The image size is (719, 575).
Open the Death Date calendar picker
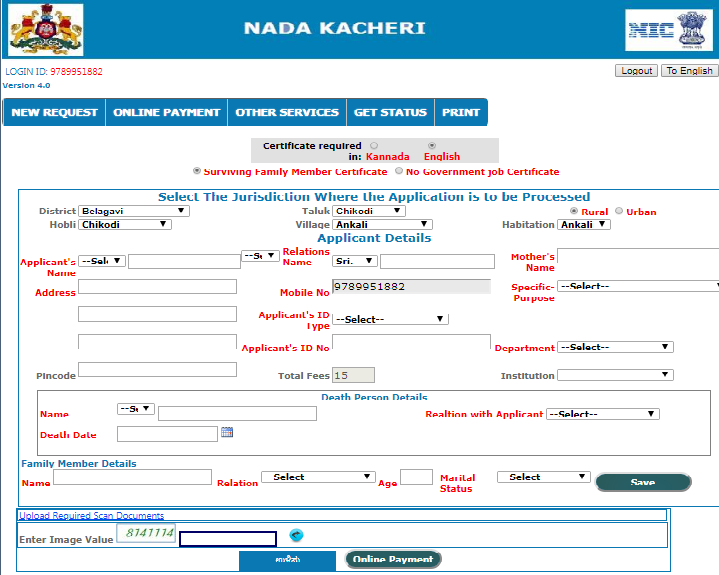(227, 432)
